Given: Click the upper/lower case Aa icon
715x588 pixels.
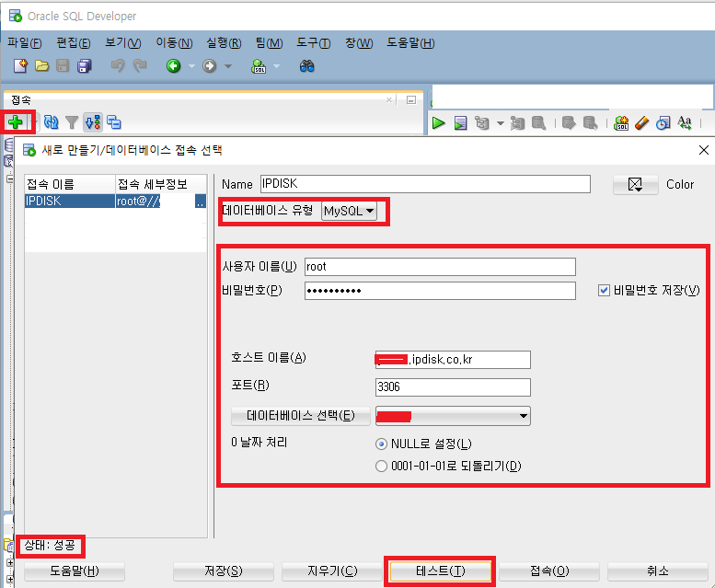Looking at the screenshot, I should 685,123.
